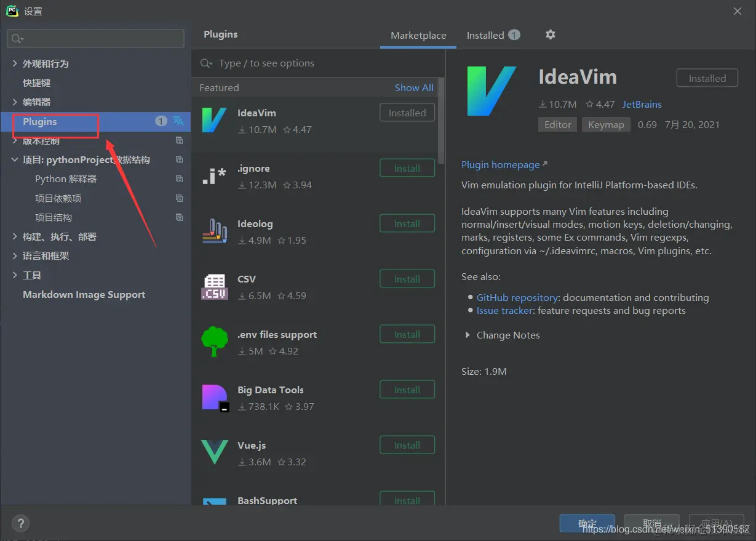The width and height of the screenshot is (756, 541).
Task: Install the .env files support plugin
Action: (x=407, y=334)
